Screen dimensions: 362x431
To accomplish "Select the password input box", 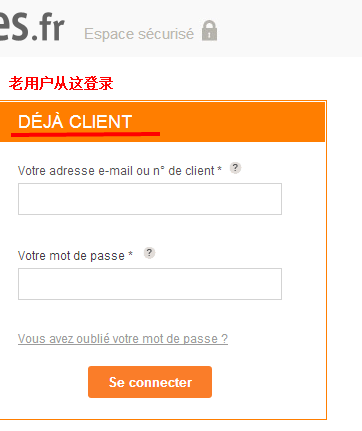I will coord(150,284).
